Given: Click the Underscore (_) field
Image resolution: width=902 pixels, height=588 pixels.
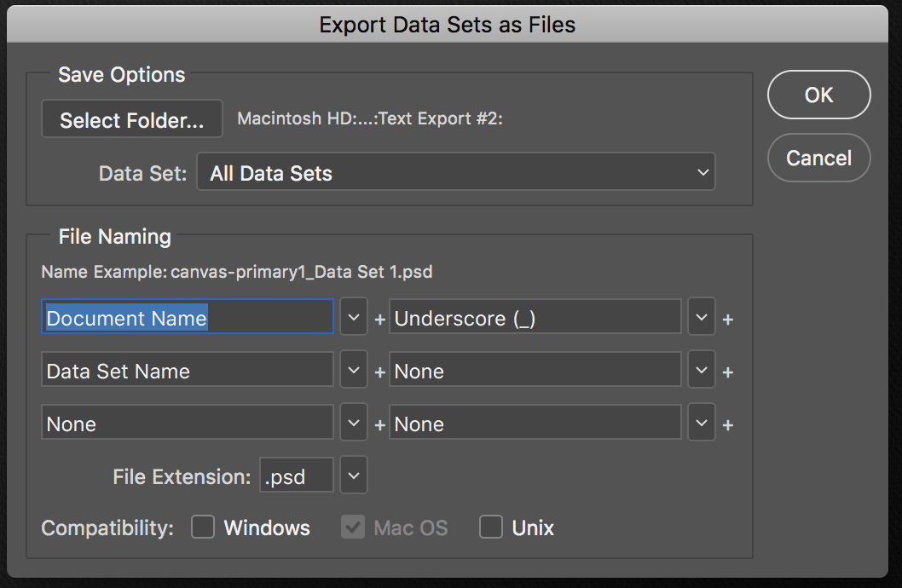Looking at the screenshot, I should [535, 318].
